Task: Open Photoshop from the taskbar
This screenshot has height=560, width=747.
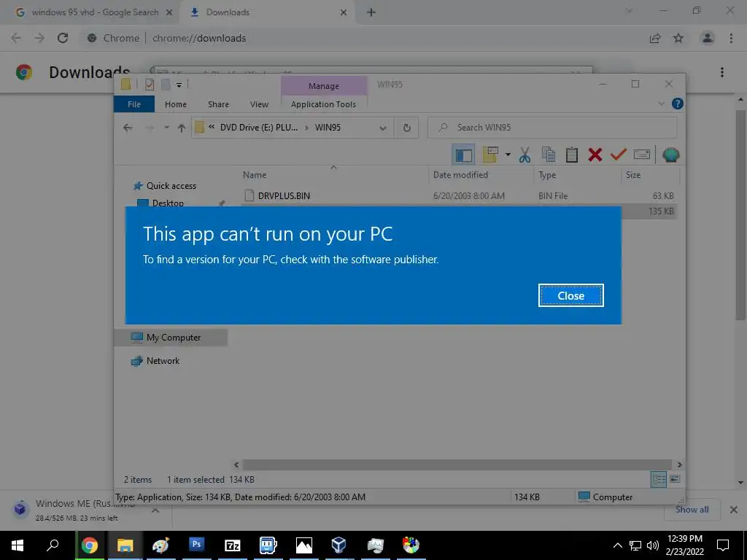Action: pyautogui.click(x=196, y=545)
